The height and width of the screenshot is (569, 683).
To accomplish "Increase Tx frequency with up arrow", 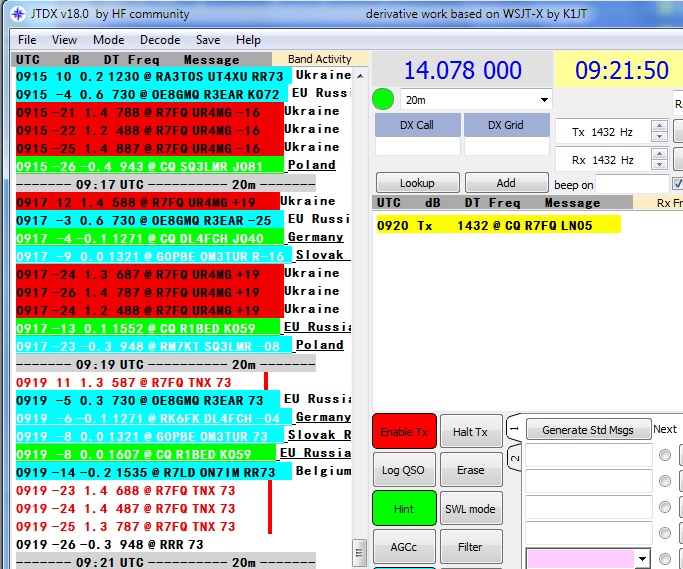I will point(659,127).
